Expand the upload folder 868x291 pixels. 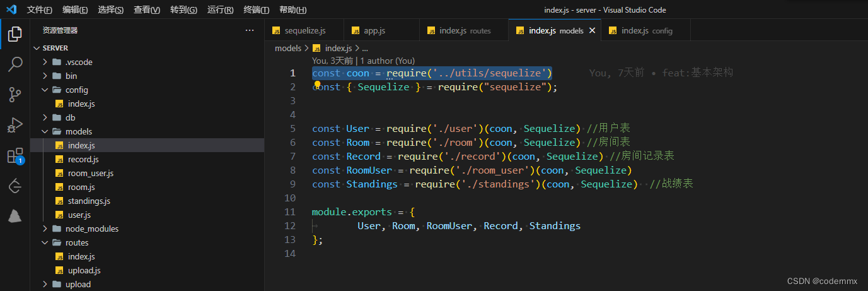(x=46, y=284)
